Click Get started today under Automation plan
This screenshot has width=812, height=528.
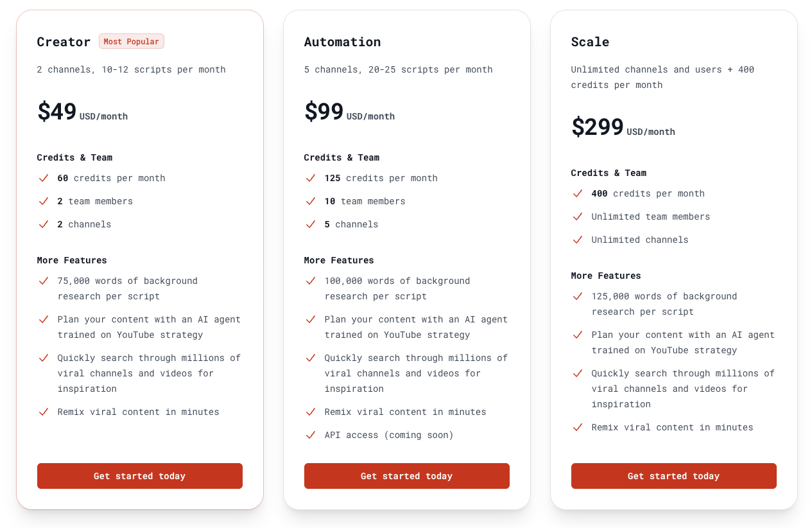coord(406,476)
